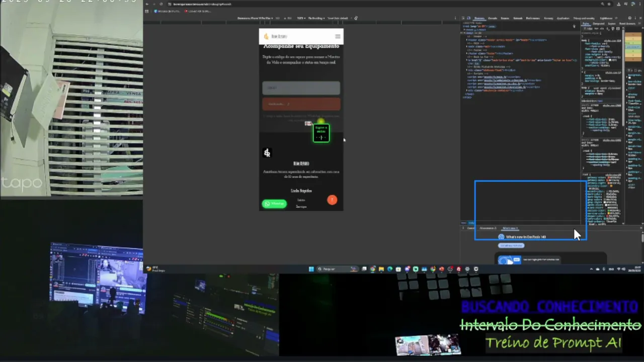Screen dimensions: 644x362
Task: Go back with the browser back arrow
Action: [147, 4]
